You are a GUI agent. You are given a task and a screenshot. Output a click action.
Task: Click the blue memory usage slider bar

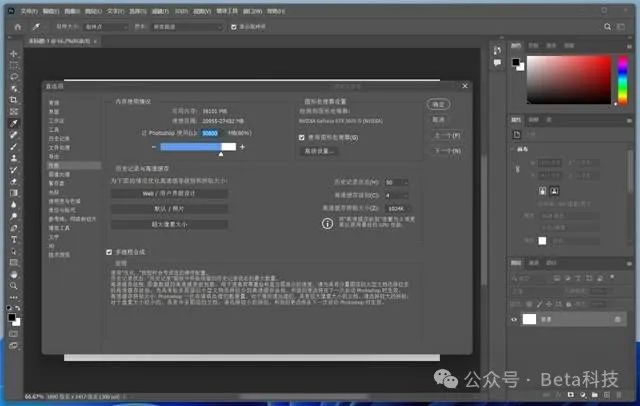click(x=191, y=147)
